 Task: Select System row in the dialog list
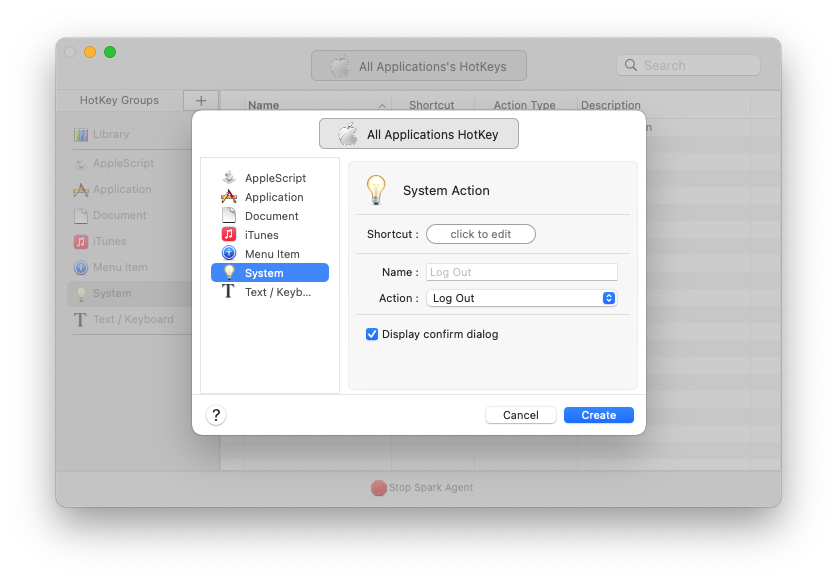pyautogui.click(x=270, y=273)
